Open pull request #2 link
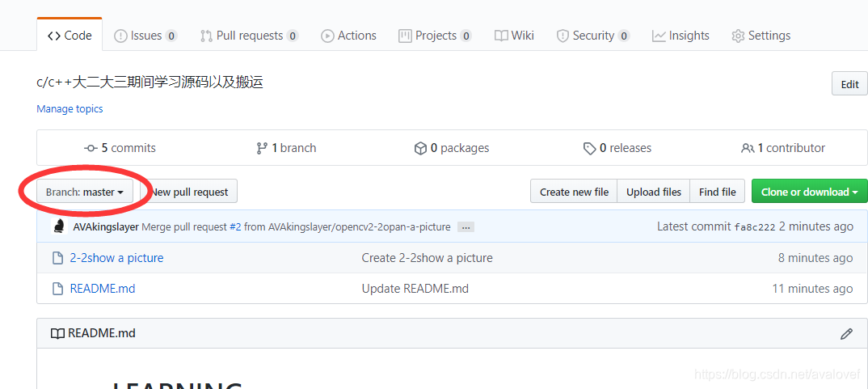The image size is (868, 389). (x=235, y=226)
